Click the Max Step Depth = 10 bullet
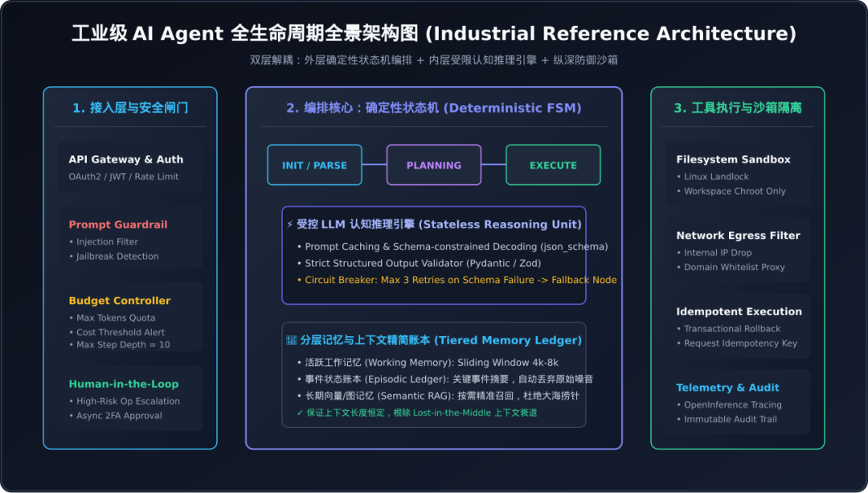Image resolution: width=868 pixels, height=493 pixels. (119, 344)
